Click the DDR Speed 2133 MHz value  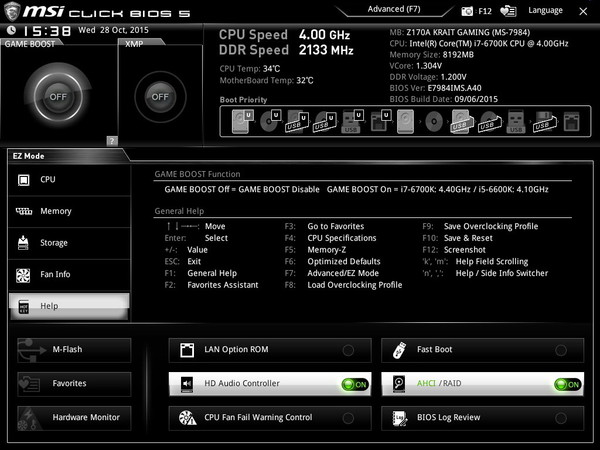326,50
